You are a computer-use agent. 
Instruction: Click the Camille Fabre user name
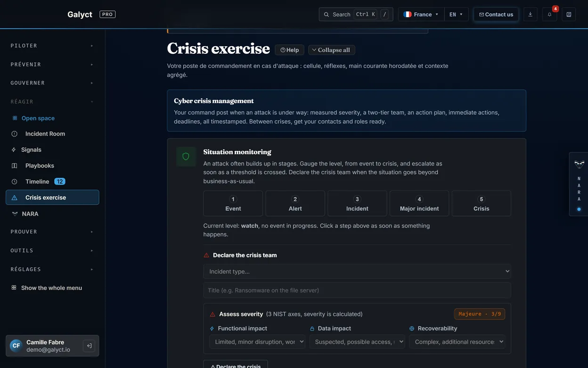coord(45,342)
